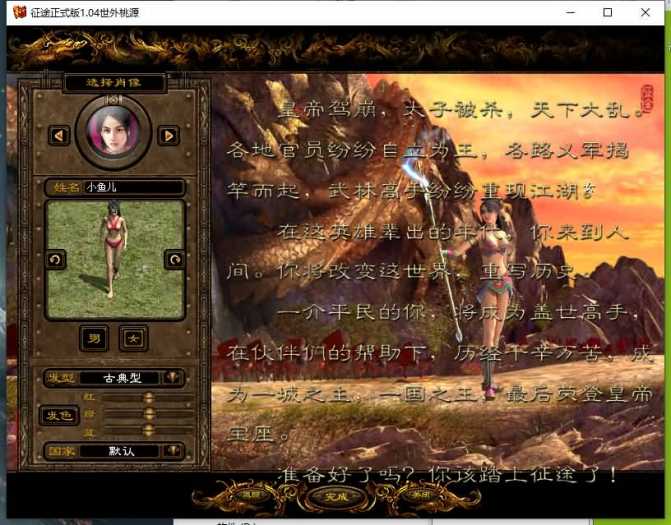Open the country dropdown arrow beside 默认
The height and width of the screenshot is (525, 671).
[x=172, y=451]
